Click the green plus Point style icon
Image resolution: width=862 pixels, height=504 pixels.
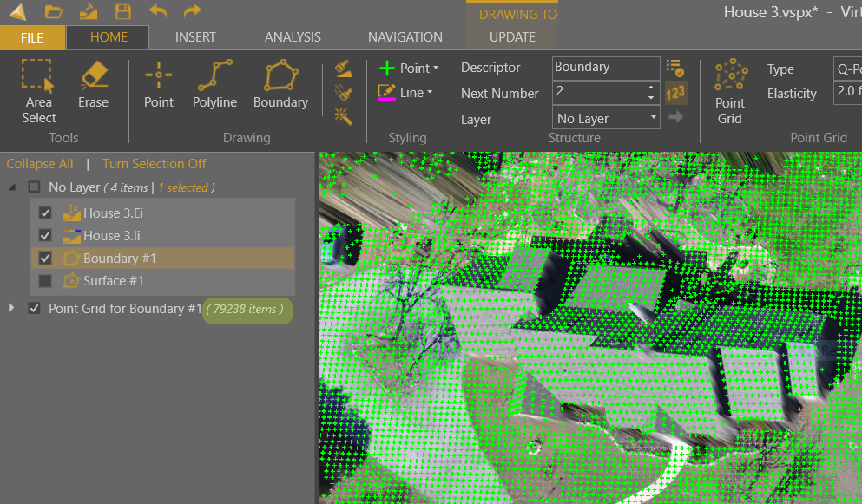(387, 69)
